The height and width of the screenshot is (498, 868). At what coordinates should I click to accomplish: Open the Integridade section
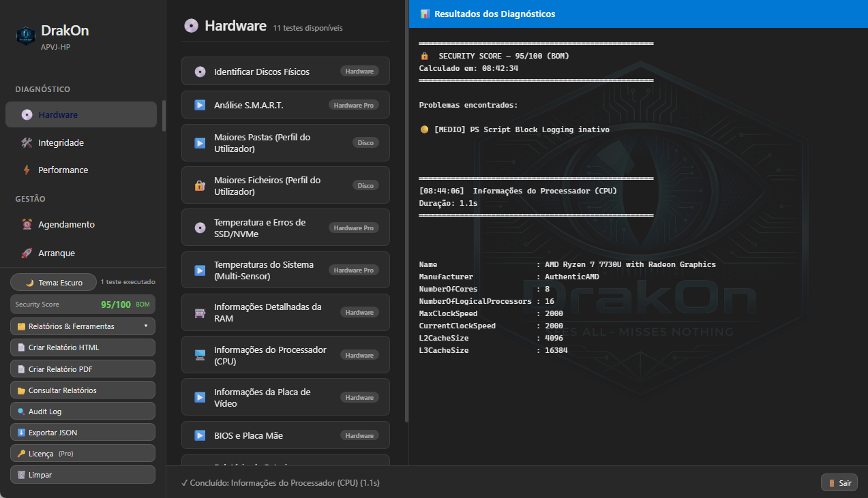(x=81, y=142)
